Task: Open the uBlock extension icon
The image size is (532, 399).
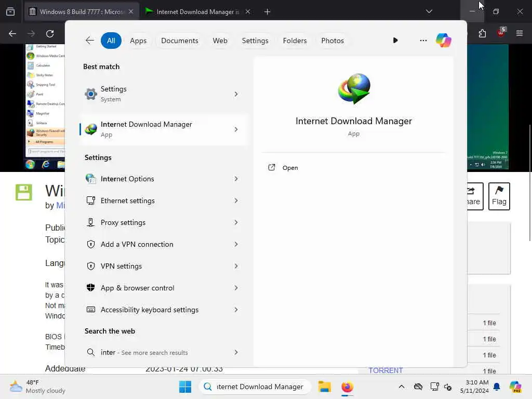Action: click(501, 33)
